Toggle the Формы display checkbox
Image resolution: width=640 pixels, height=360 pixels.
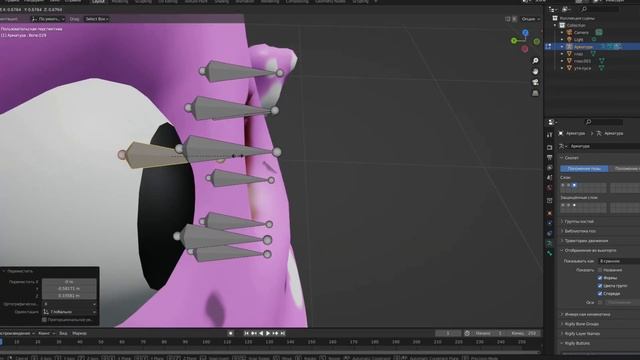tap(600, 278)
